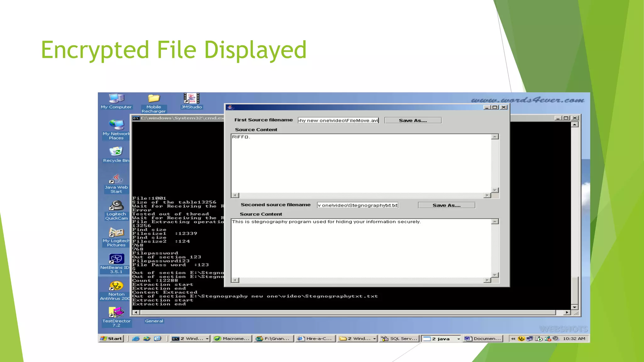This screenshot has height=362, width=644.
Task: Click right arrow of first content horizontal scrollbar
Action: 487,195
